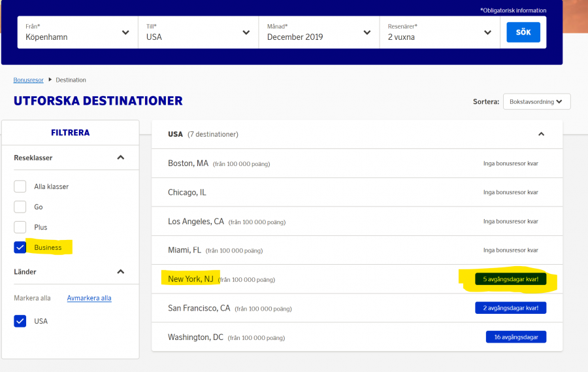Uncheck the Business class checkbox
588x372 pixels.
pos(20,247)
